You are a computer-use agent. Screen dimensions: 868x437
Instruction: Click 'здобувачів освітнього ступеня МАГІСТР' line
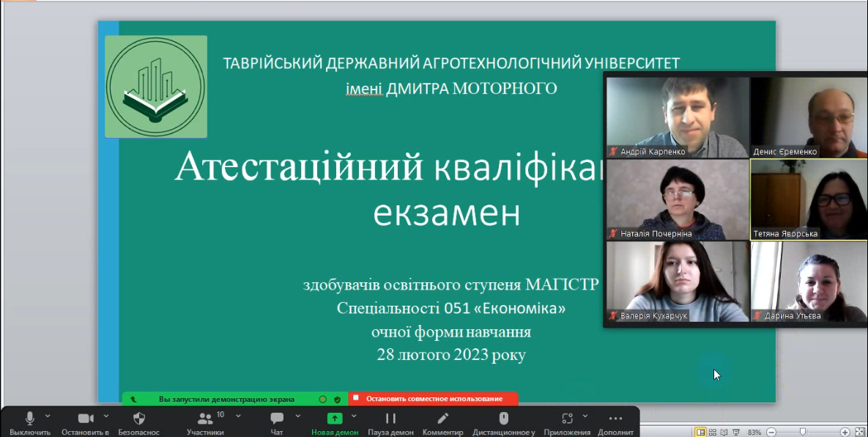[x=451, y=284]
